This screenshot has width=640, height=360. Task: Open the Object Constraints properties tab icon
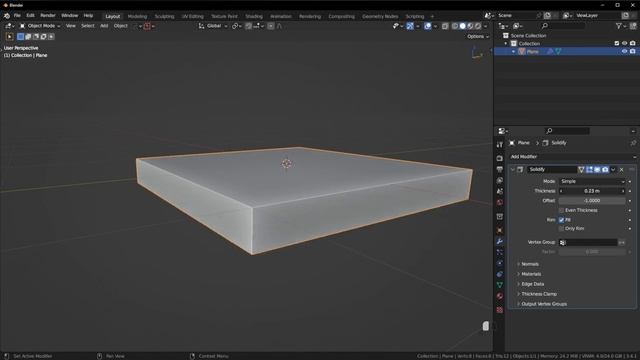pos(500,274)
